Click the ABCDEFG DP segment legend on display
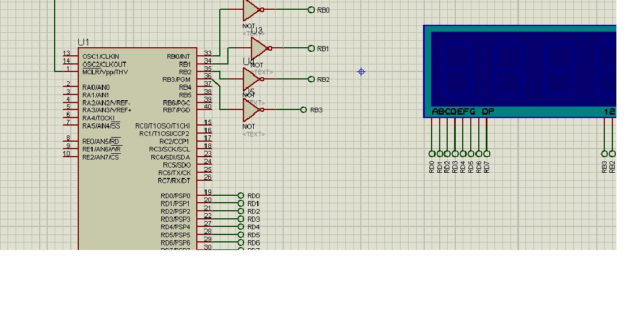Screen dimensions: 644x311 point(463,111)
